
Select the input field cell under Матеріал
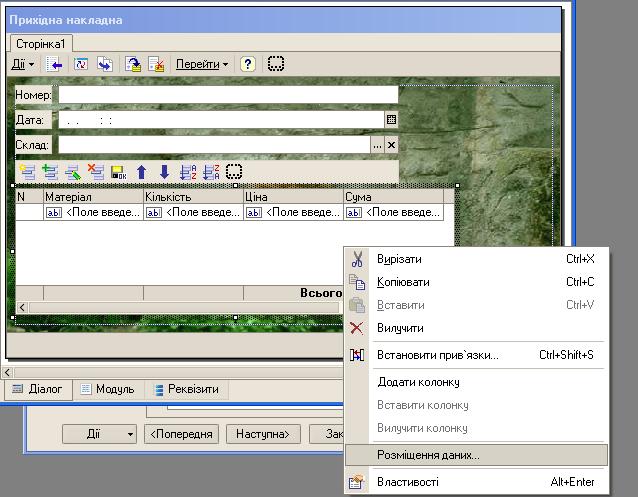[x=93, y=212]
